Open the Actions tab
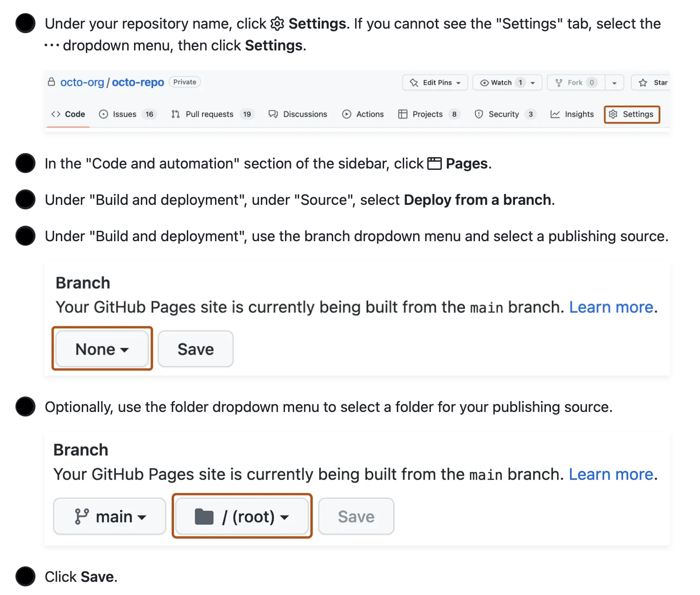 click(363, 114)
